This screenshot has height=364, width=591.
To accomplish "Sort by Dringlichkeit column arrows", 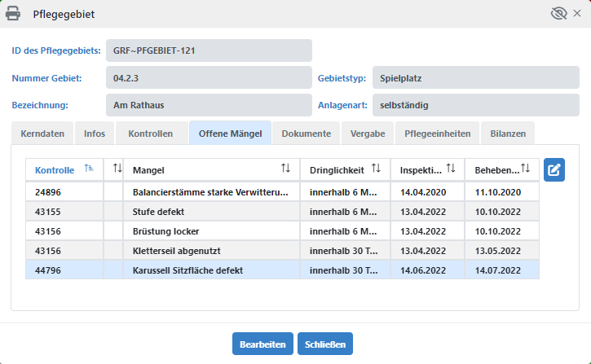I will click(376, 169).
